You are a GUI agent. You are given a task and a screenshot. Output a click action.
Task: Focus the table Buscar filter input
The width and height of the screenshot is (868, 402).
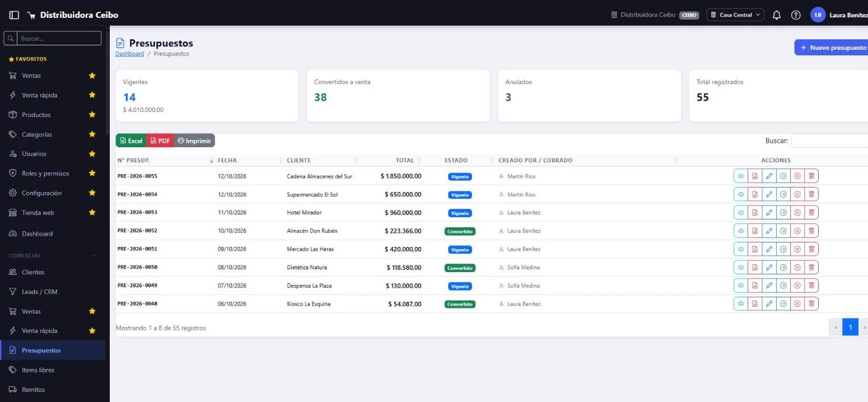[x=830, y=141]
